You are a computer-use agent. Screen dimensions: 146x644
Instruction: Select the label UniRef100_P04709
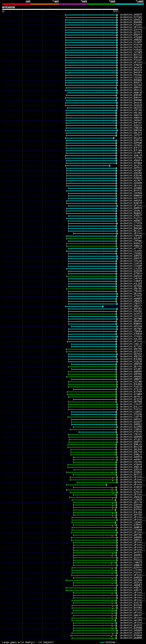coord(131,45)
